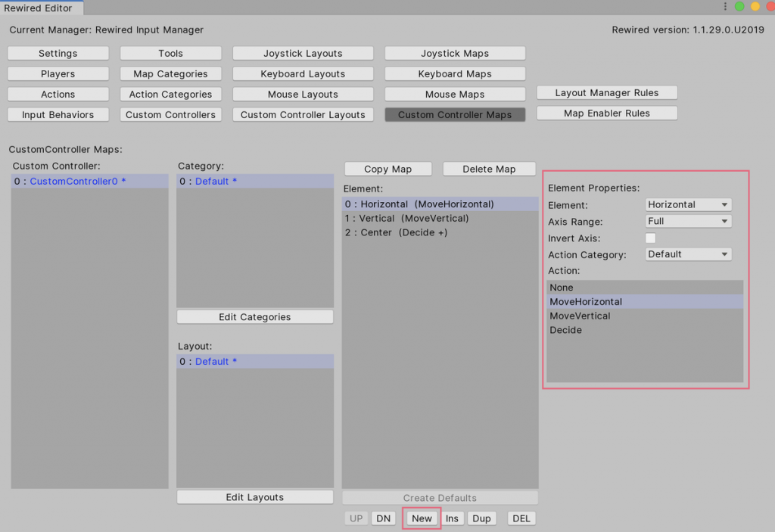Click the Ins button
This screenshot has width=775, height=532.
point(452,518)
